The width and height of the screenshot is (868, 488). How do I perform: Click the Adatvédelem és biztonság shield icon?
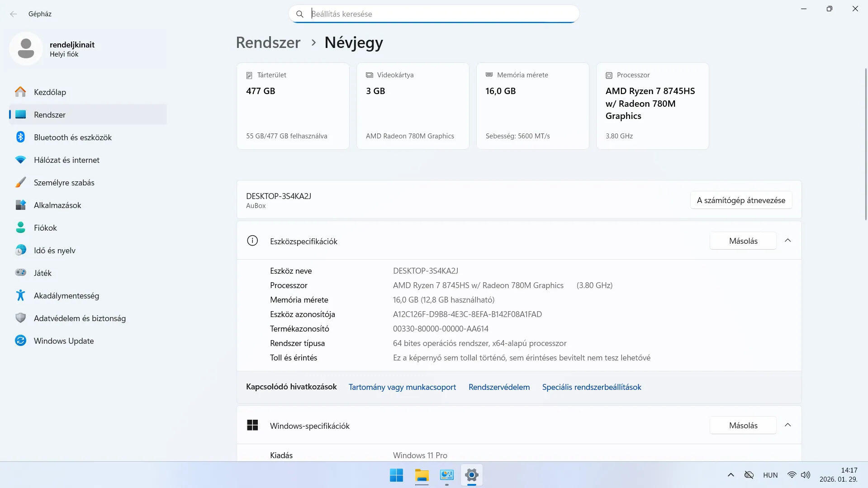point(20,318)
